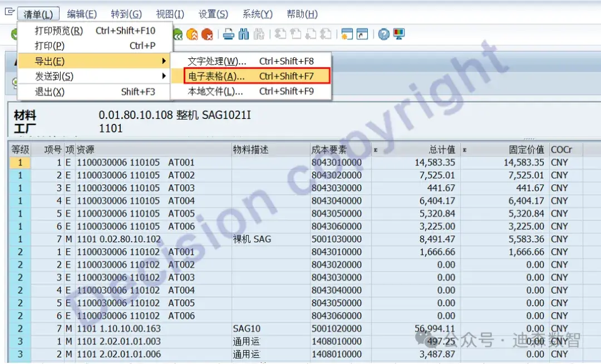601x364 pixels.
Task: Click the Generate Shortcut toolbar icon
Action: tap(362, 34)
